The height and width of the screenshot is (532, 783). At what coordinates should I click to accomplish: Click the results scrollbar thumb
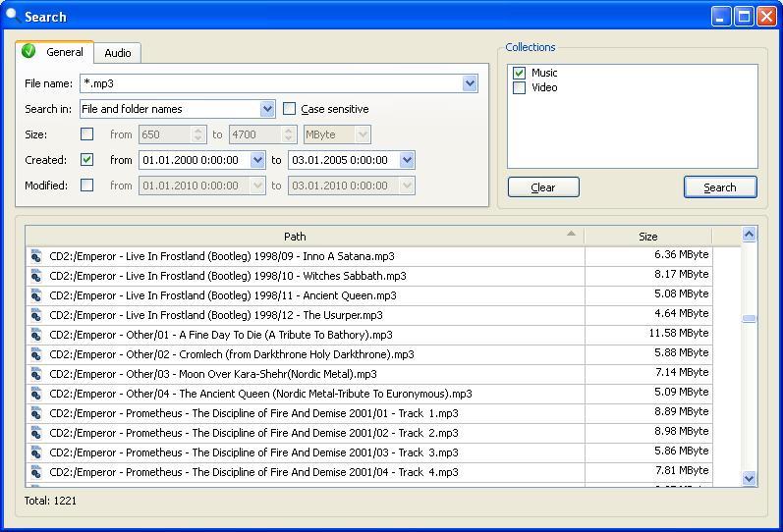pos(749,318)
